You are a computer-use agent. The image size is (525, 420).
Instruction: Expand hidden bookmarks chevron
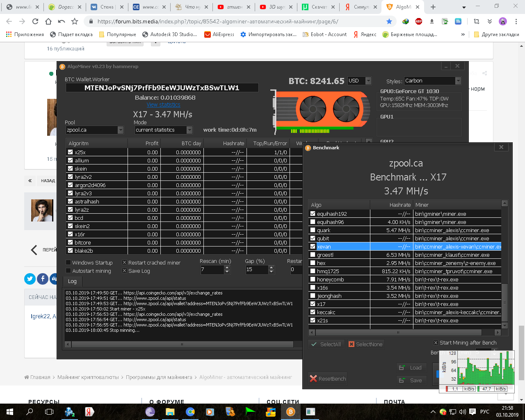coord(463,34)
